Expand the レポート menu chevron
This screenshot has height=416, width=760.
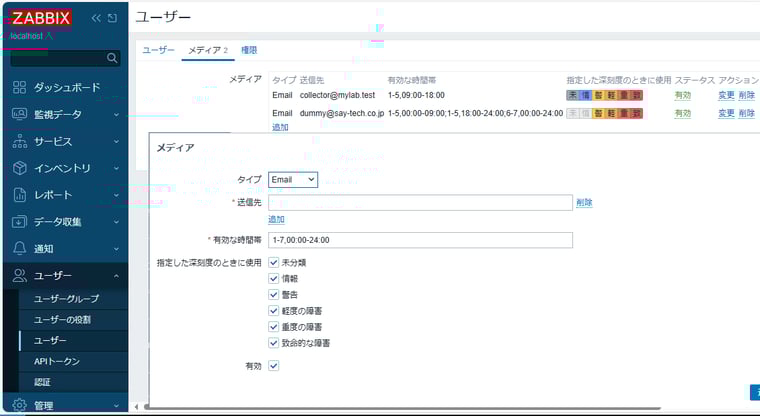click(x=116, y=195)
